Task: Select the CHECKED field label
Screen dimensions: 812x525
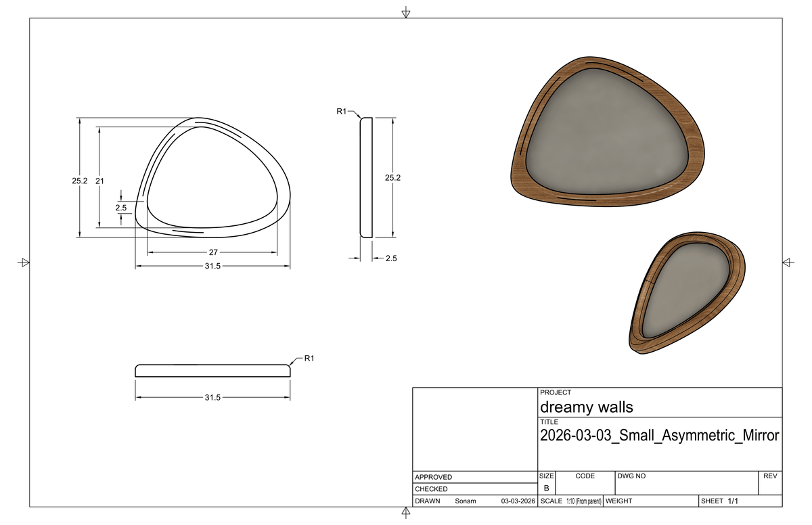Action: pyautogui.click(x=431, y=488)
